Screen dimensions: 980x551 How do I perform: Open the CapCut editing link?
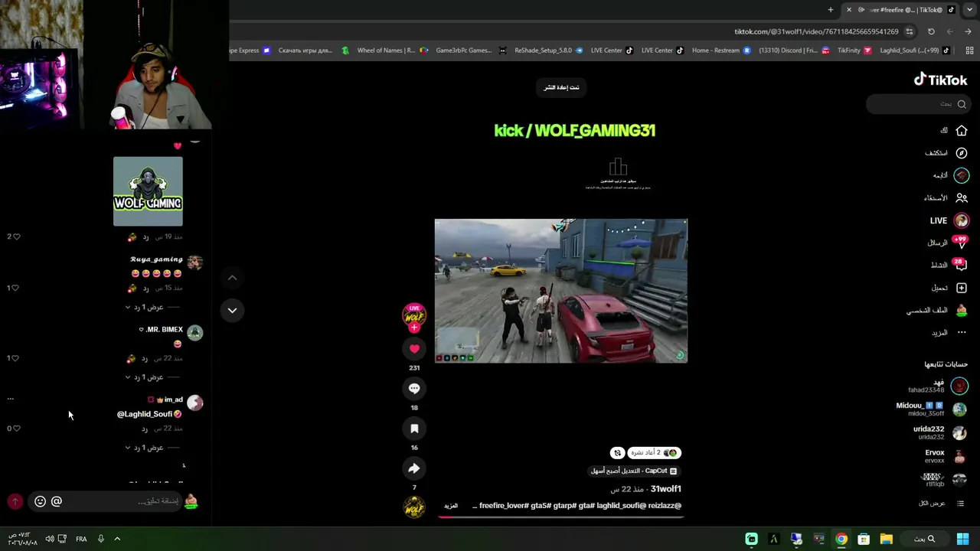click(634, 471)
